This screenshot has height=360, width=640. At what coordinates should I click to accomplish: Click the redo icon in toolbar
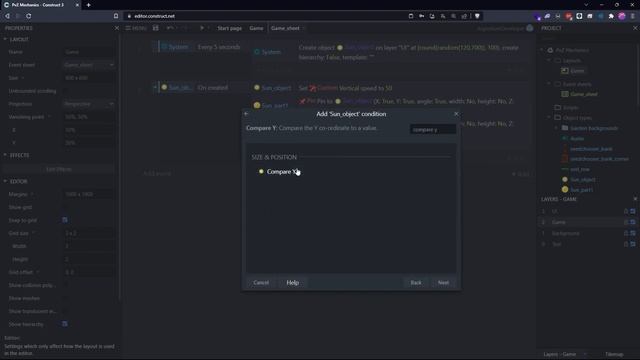click(x=184, y=28)
